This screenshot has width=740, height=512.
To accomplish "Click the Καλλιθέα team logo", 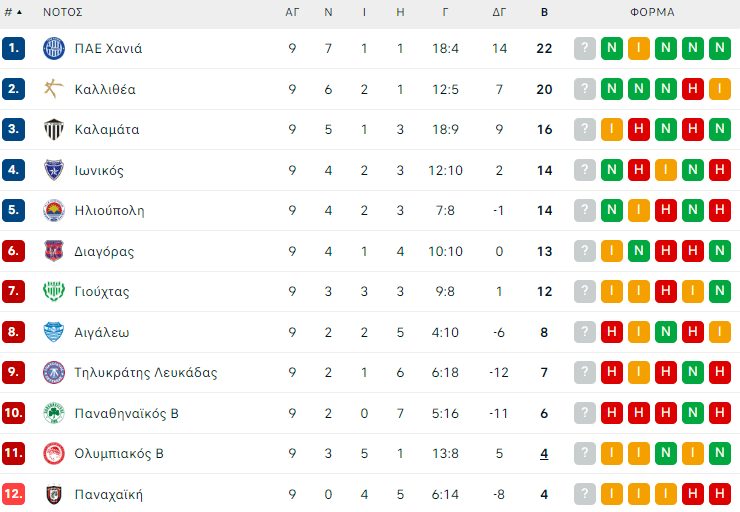I will click(x=54, y=89).
